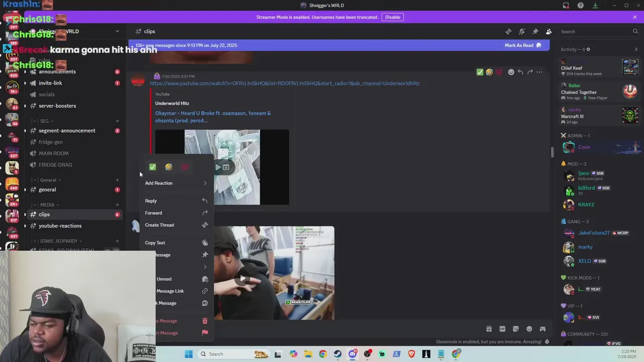Disable Streamer Mode via Disable button
This screenshot has width=644, height=362.
click(392, 17)
